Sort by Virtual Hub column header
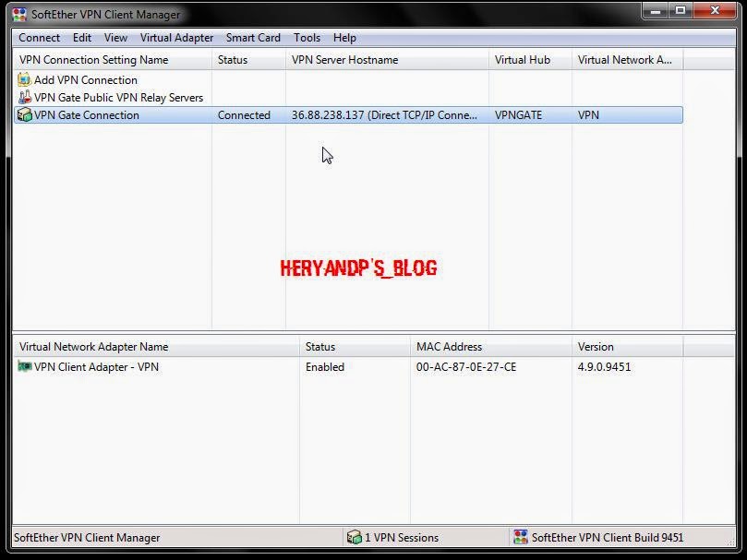The image size is (747, 560). (530, 60)
